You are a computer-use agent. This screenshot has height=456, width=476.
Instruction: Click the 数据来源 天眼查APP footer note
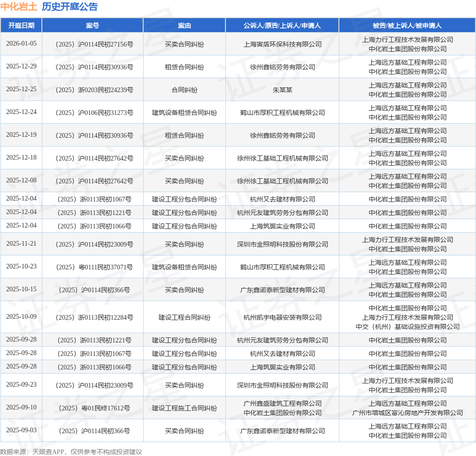[71, 452]
